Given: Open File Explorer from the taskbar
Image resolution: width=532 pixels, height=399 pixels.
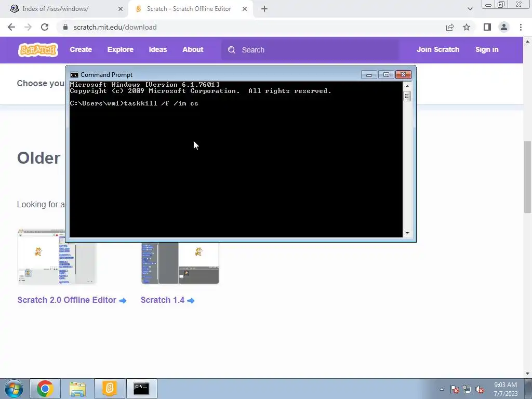Looking at the screenshot, I should click(x=77, y=389).
